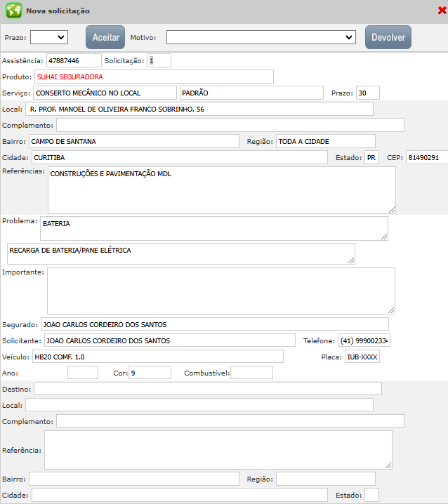
Task: Click the empty Destino field
Action: pos(207,389)
